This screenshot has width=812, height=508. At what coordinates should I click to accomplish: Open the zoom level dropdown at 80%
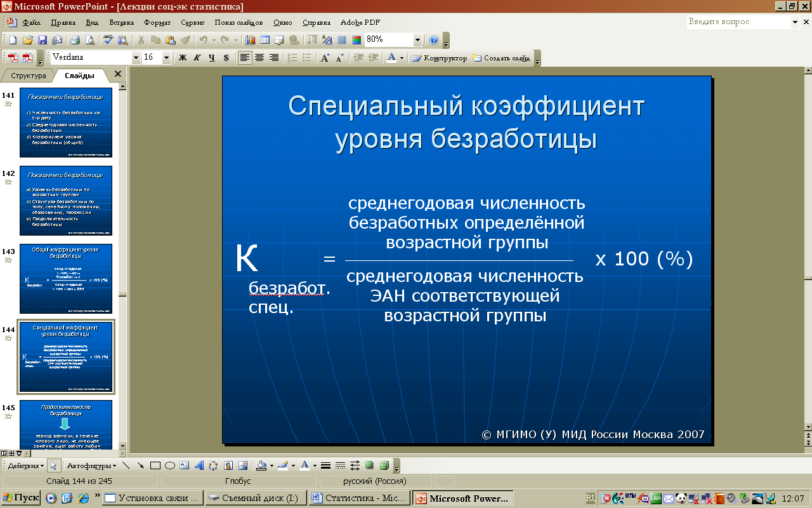click(x=417, y=40)
